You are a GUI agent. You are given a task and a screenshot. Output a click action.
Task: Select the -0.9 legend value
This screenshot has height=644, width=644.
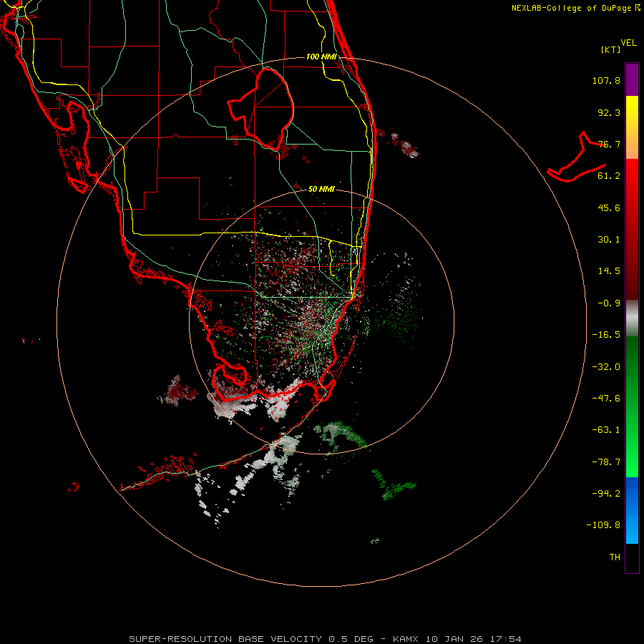pos(609,303)
